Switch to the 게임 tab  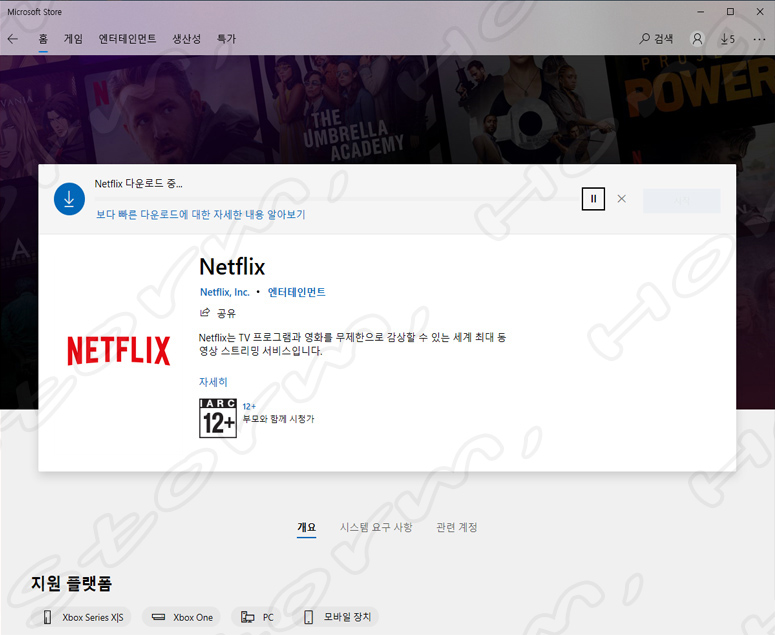click(73, 39)
